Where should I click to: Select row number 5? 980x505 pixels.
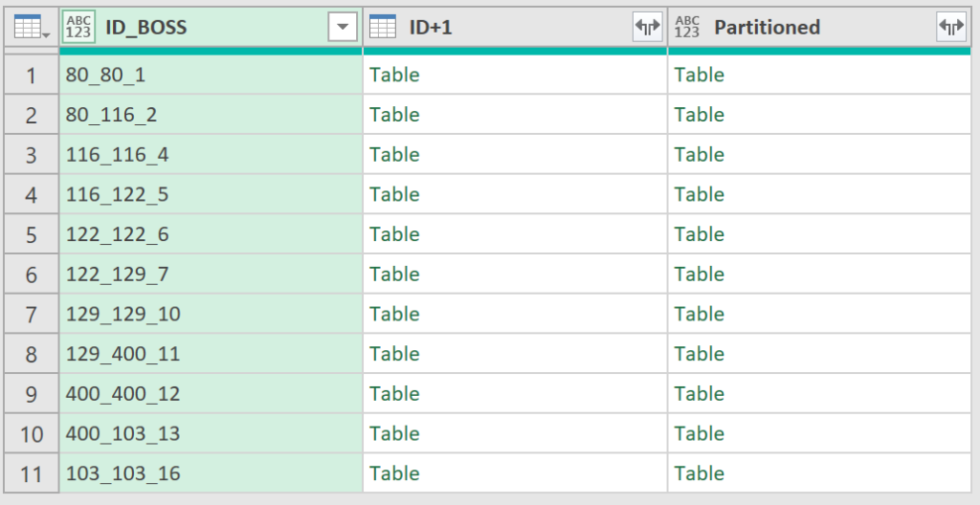[x=32, y=234]
